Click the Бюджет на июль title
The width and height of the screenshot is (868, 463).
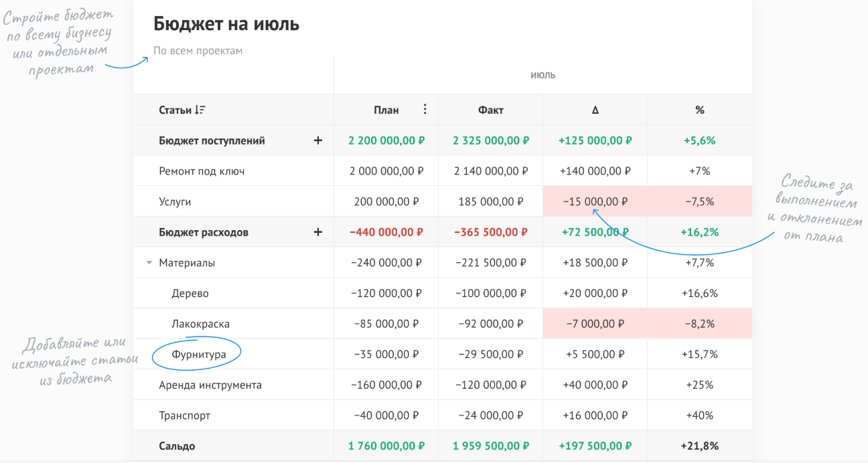pos(226,24)
